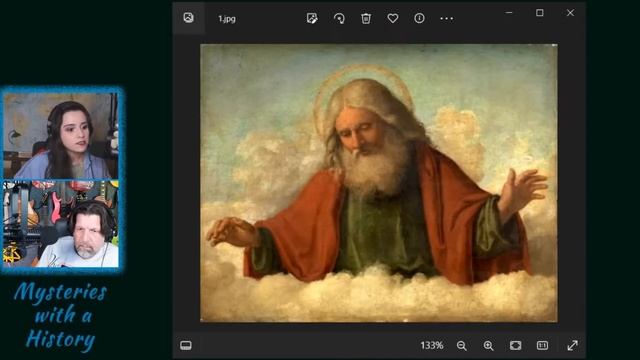
Task: Close the Photos window
Action: click(570, 13)
